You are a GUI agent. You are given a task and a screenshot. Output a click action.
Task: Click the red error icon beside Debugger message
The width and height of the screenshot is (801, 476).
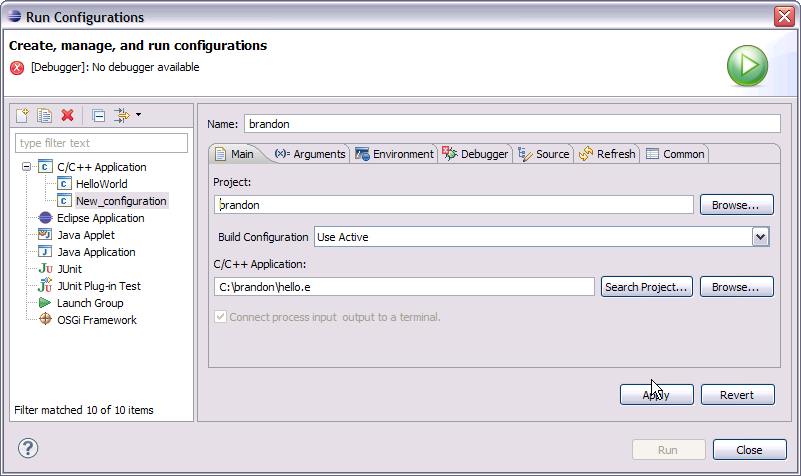click(17, 67)
